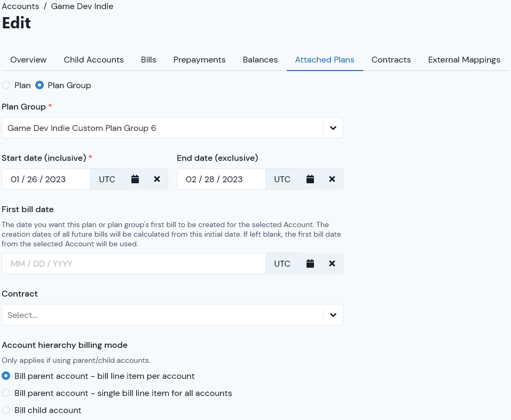Go to the Child Accounts tab

click(x=93, y=60)
